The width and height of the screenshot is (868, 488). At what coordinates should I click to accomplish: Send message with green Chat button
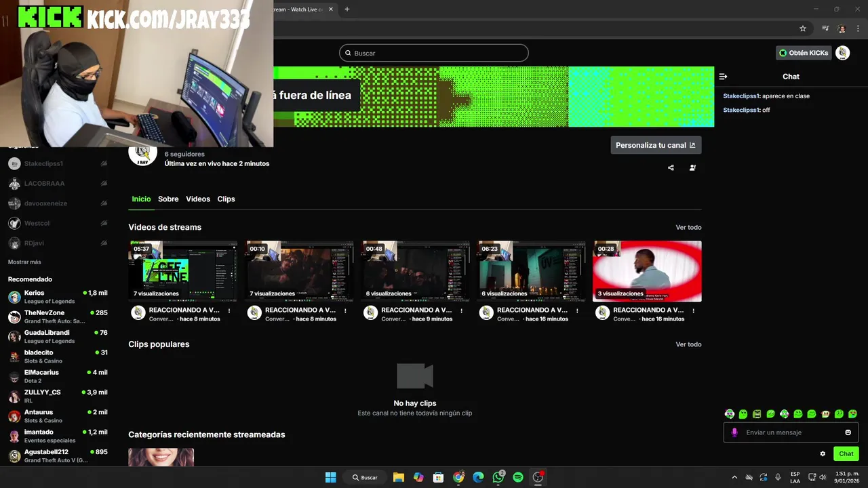click(x=846, y=454)
